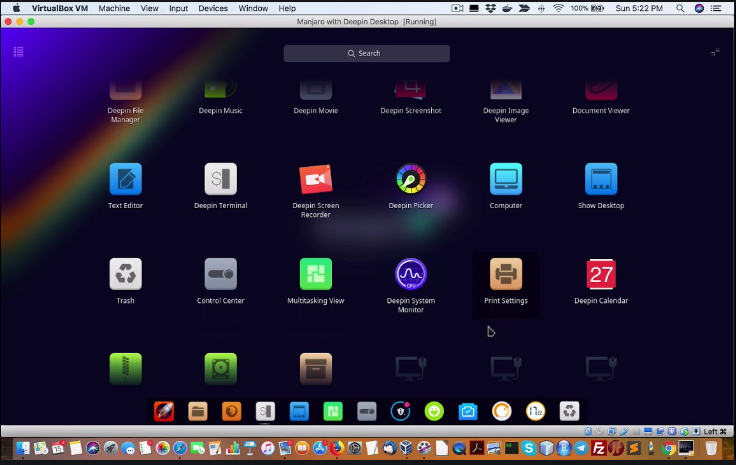Toggle category list view in launcher
This screenshot has height=465, width=736.
coord(18,52)
